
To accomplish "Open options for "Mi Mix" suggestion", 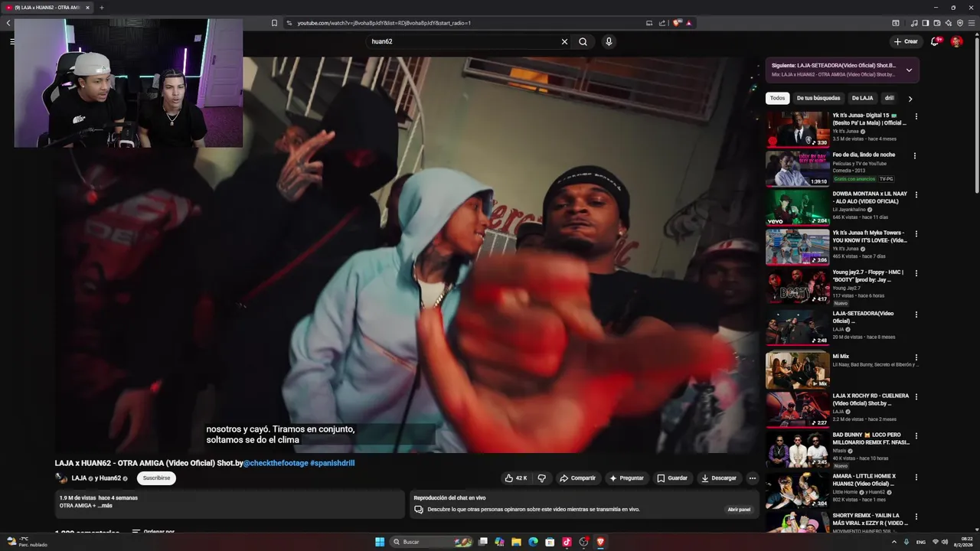I will (x=916, y=357).
